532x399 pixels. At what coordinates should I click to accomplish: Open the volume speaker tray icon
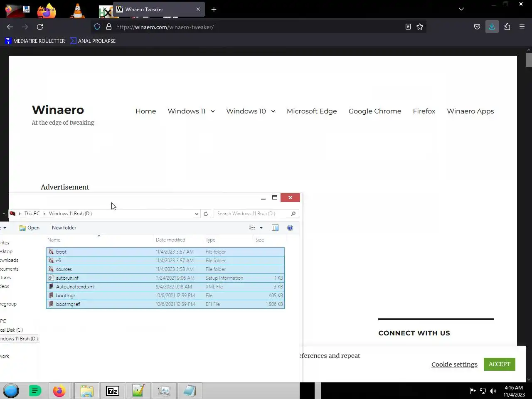coord(493,391)
